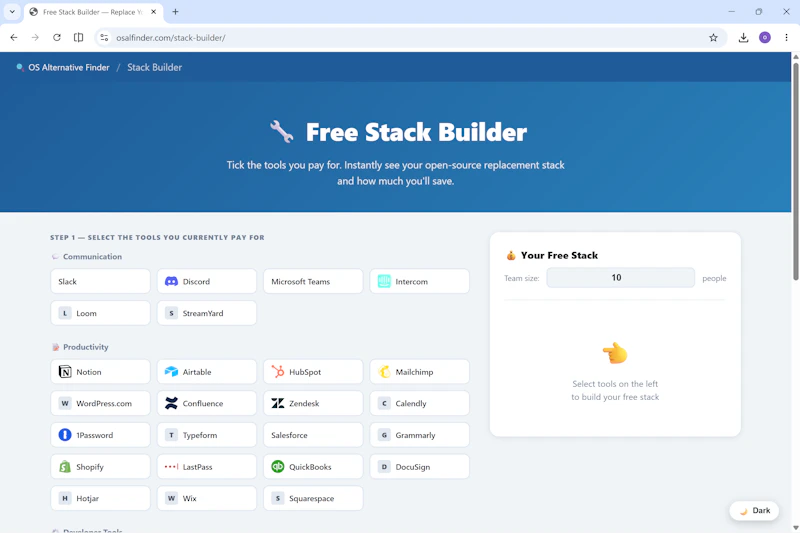The width and height of the screenshot is (800, 533).
Task: Select the Free Stack Builder tab
Action: tap(94, 12)
